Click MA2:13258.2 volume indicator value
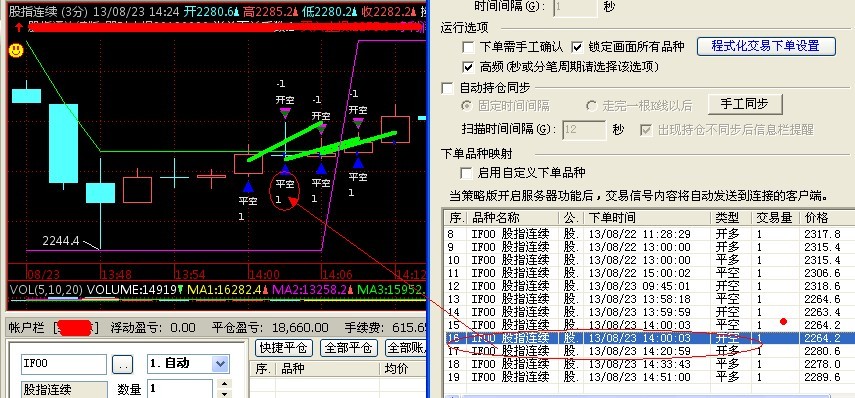Screen dimensions: 855x398 tap(309, 290)
